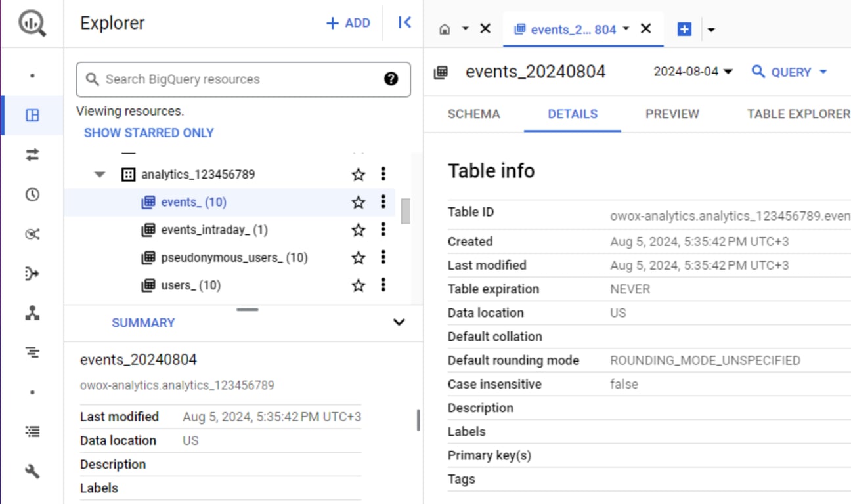The width and height of the screenshot is (851, 504).
Task: Click the Case insensitive false value
Action: [x=624, y=384]
